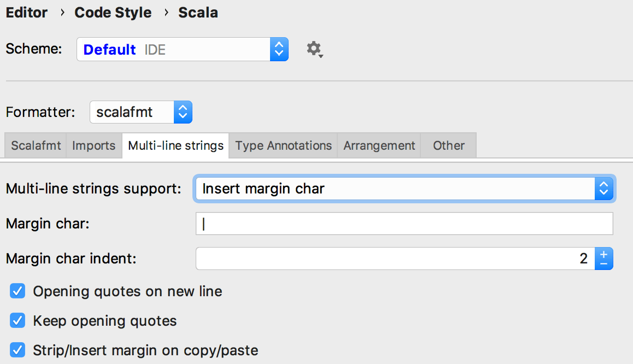Toggle Strip/Insert margin on copy/paste
The height and width of the screenshot is (364, 633).
17,350
